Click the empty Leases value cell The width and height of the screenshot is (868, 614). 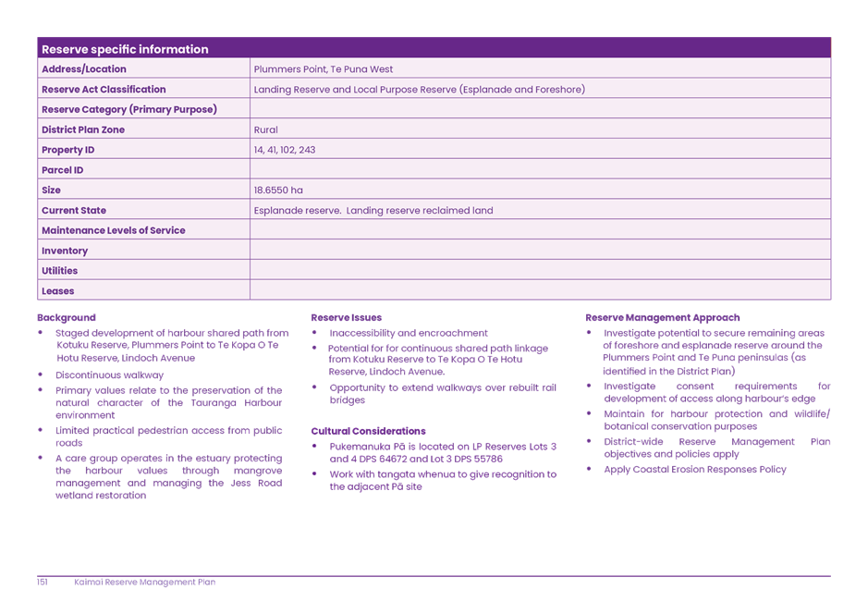[x=540, y=291]
